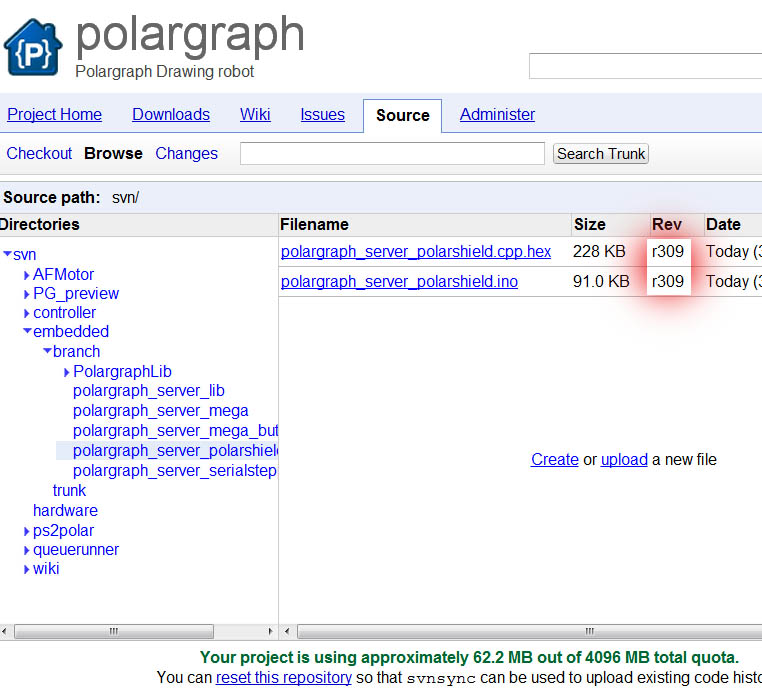
Task: Select the queuerunner directory
Action: [76, 550]
